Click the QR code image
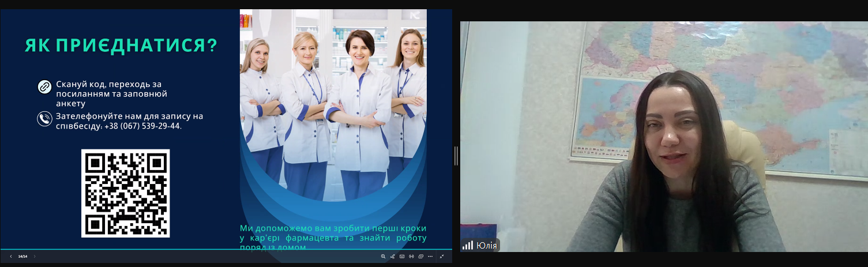Screen dimensions: 868x267 pyautogui.click(x=126, y=193)
